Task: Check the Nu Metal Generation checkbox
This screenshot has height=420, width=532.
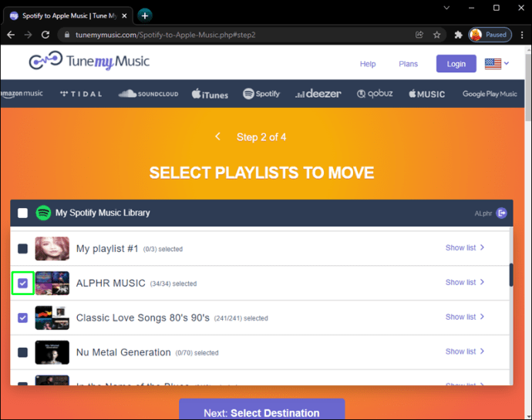Action: click(22, 352)
